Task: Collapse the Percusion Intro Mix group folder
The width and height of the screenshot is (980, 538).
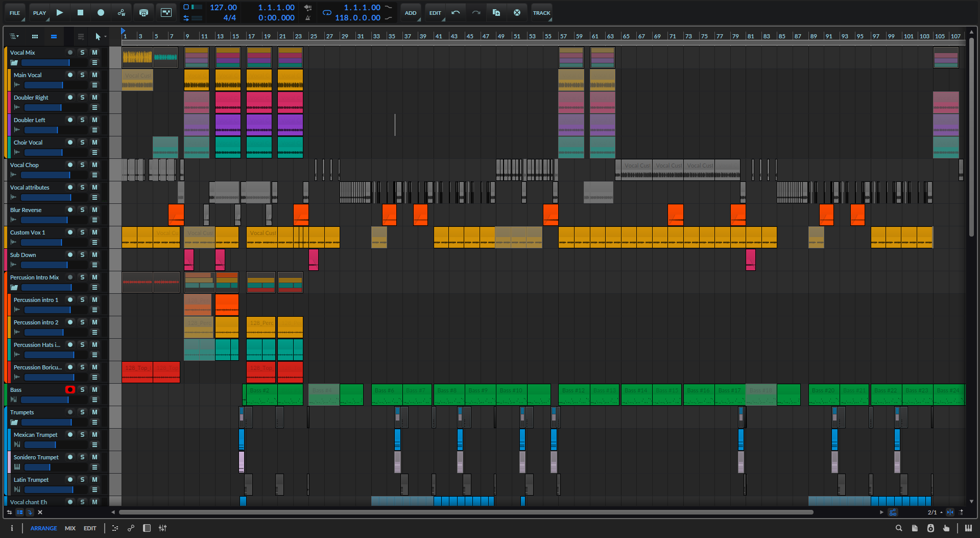Action: point(14,288)
